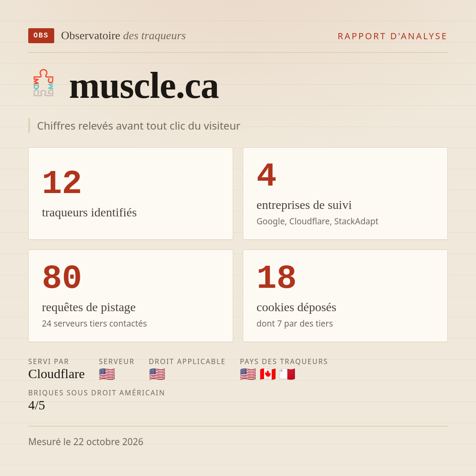Click the US flag under Pays des traqueurs
Image resolution: width=476 pixels, height=476 pixels.
pos(248,374)
